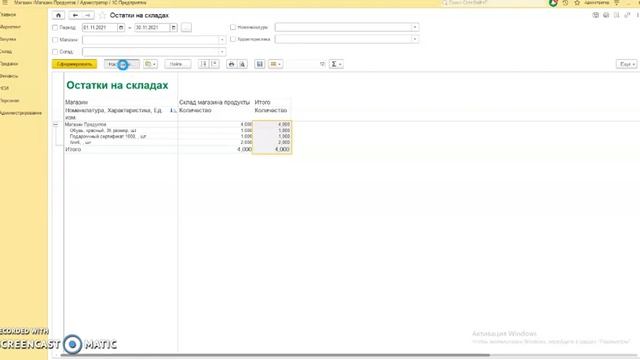Click the global search field at top

493,3
